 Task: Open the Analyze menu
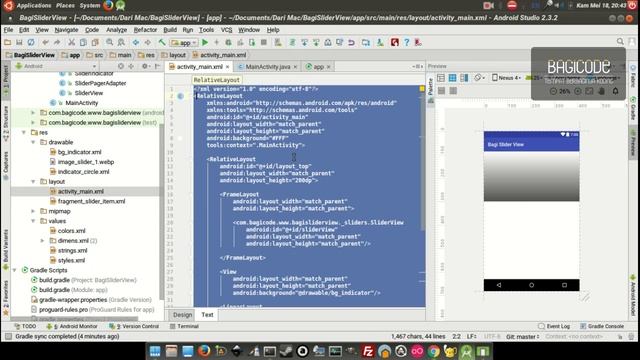116,30
